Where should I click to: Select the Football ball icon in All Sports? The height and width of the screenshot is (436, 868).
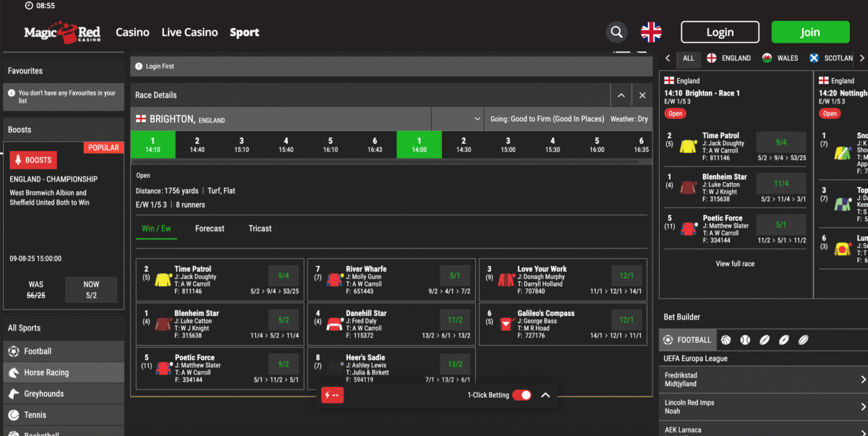pyautogui.click(x=13, y=351)
